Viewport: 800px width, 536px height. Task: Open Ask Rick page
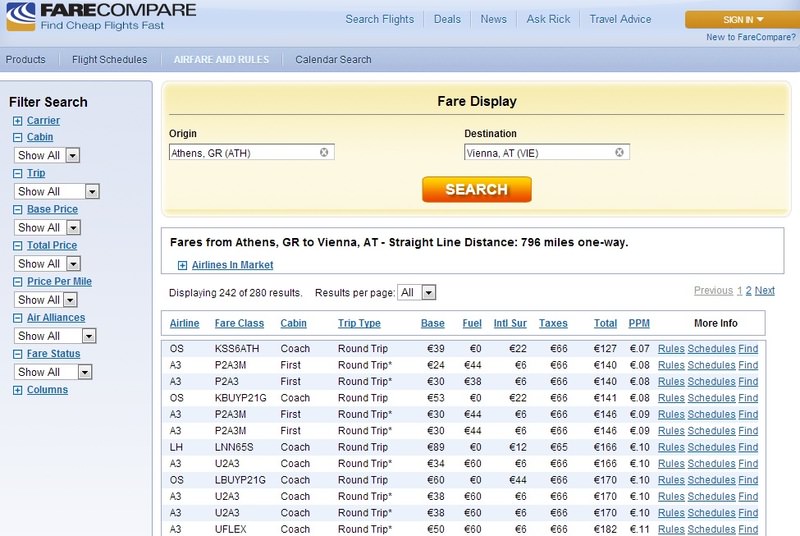(x=548, y=19)
